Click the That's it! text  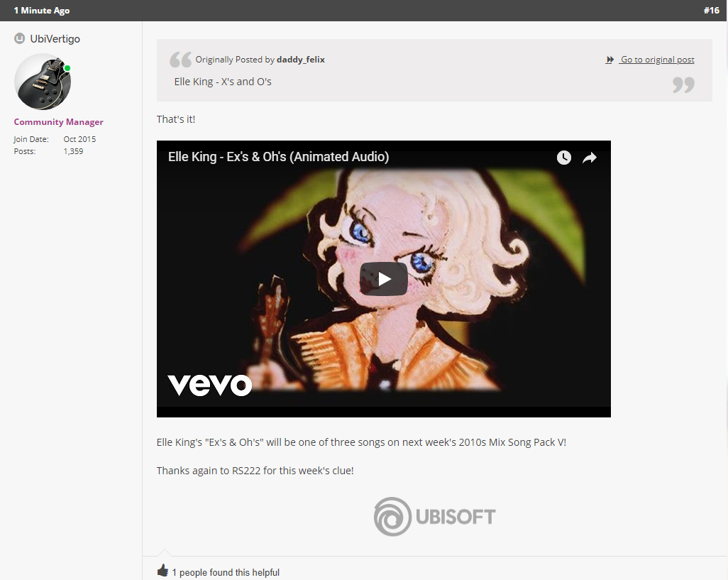pyautogui.click(x=176, y=119)
